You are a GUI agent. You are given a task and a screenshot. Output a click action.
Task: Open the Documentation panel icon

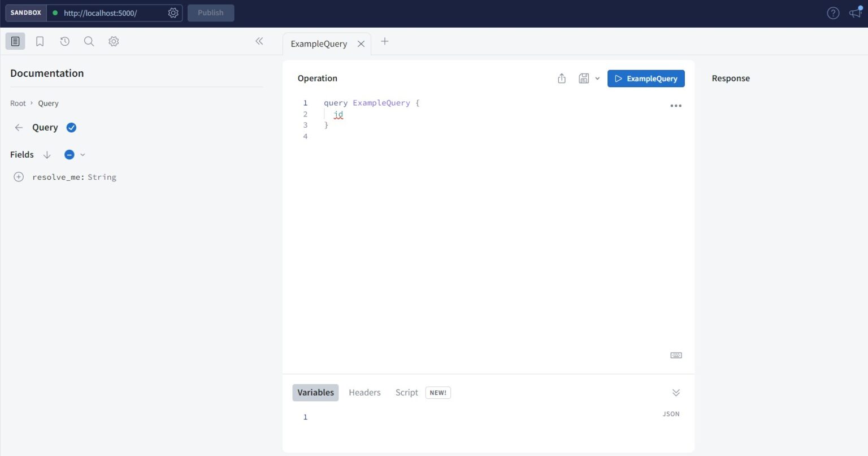click(15, 41)
